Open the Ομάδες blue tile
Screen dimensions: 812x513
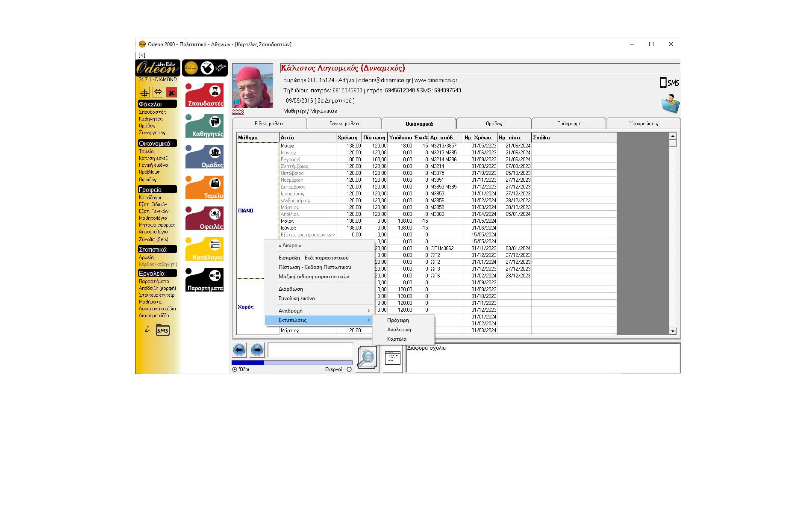point(204,156)
